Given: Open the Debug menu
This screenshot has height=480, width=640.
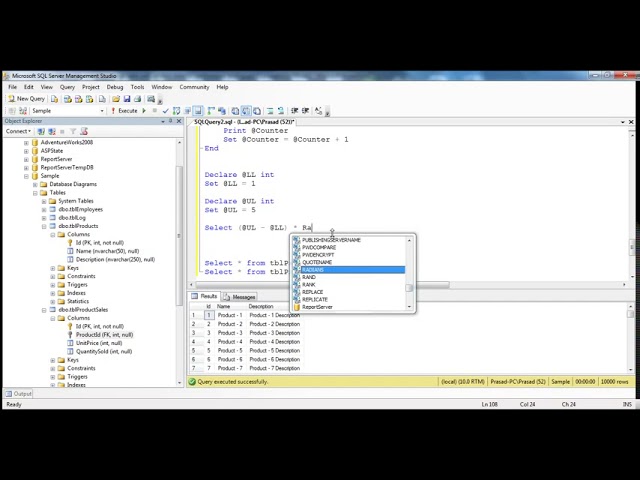Looking at the screenshot, I should (115, 87).
